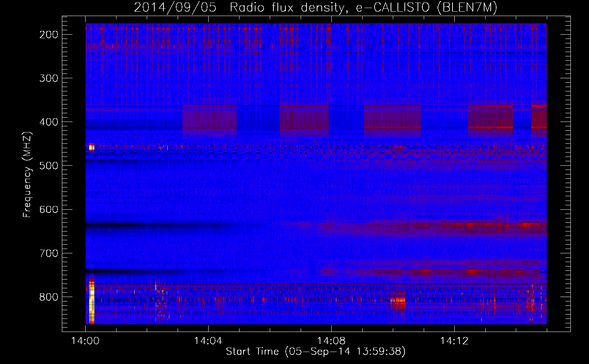Screen dimensions: 589x364
Task: Click the 600 frequency tick label
Action: [49, 209]
